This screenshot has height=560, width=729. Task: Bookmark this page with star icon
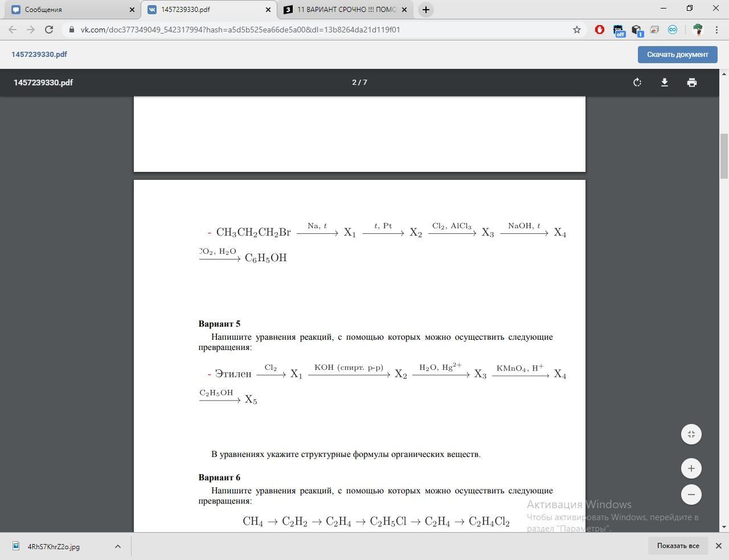(x=577, y=30)
